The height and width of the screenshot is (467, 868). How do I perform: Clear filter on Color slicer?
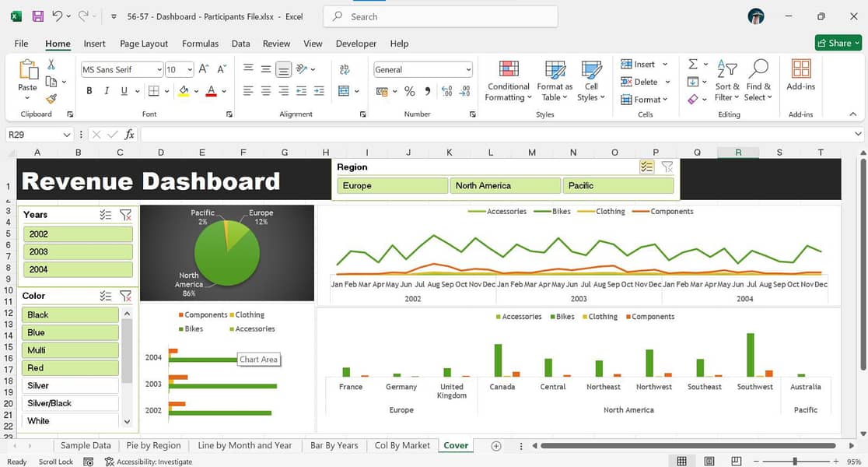126,296
